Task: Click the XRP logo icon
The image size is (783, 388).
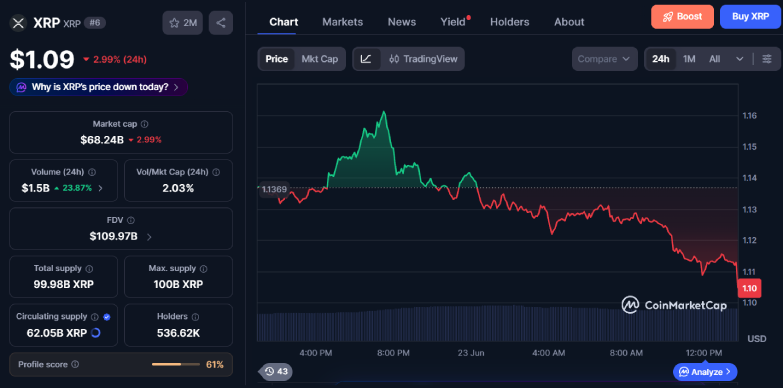Action: click(x=18, y=22)
